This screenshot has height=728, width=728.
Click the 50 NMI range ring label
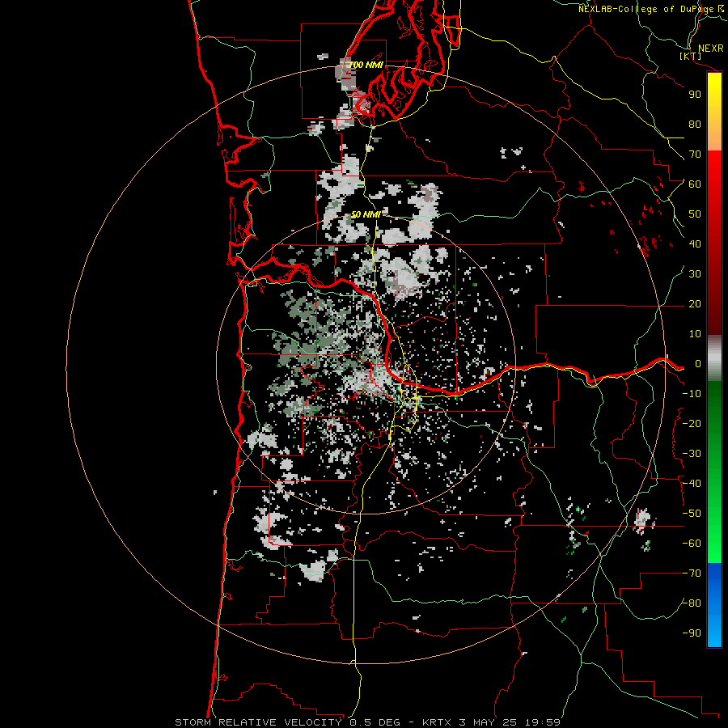click(366, 214)
